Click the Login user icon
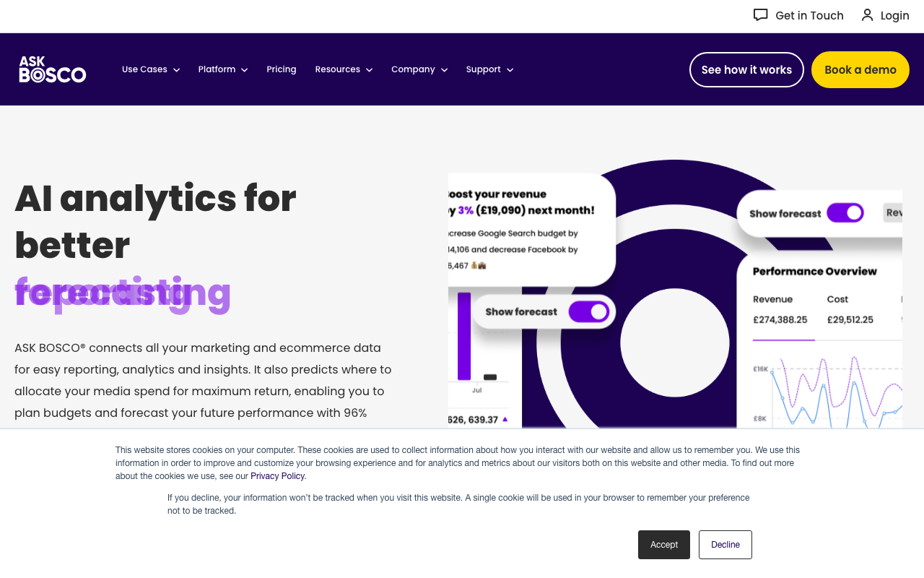 tap(867, 15)
